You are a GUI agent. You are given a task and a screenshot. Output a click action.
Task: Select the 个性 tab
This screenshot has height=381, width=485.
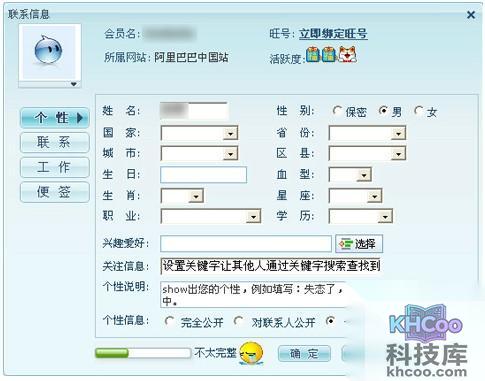(x=55, y=118)
